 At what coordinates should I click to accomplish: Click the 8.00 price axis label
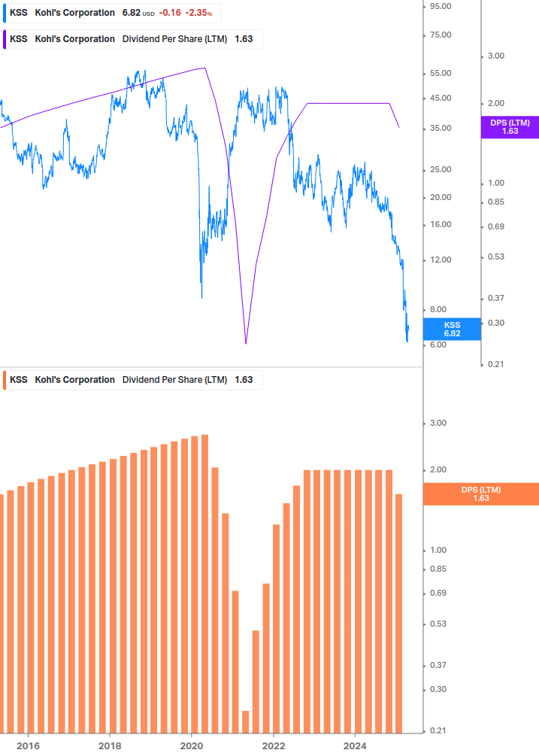[438, 309]
